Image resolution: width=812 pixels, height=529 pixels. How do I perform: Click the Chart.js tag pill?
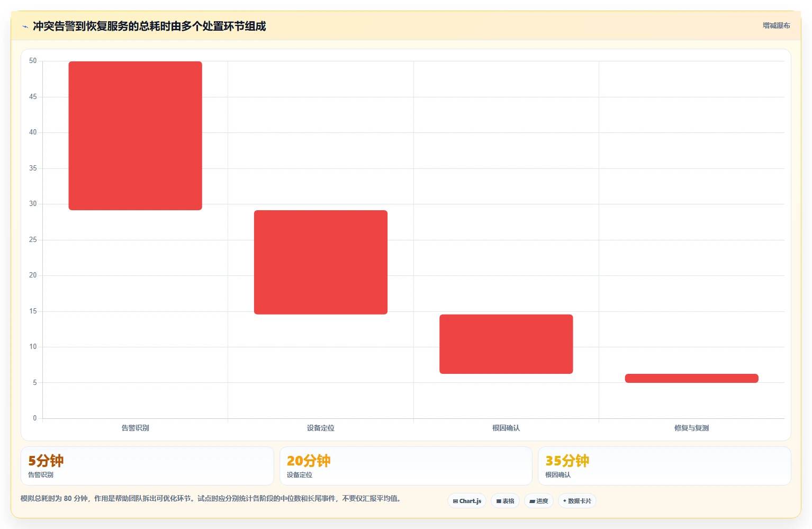(467, 501)
